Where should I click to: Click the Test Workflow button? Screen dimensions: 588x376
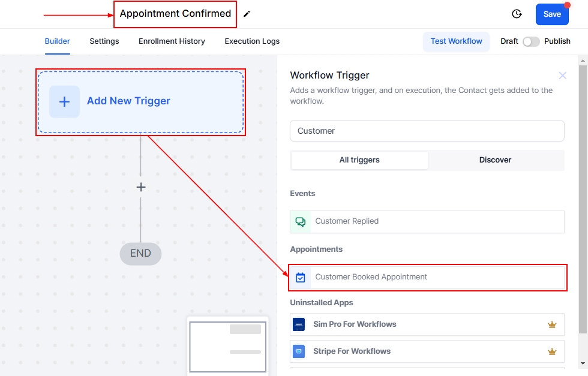click(456, 41)
